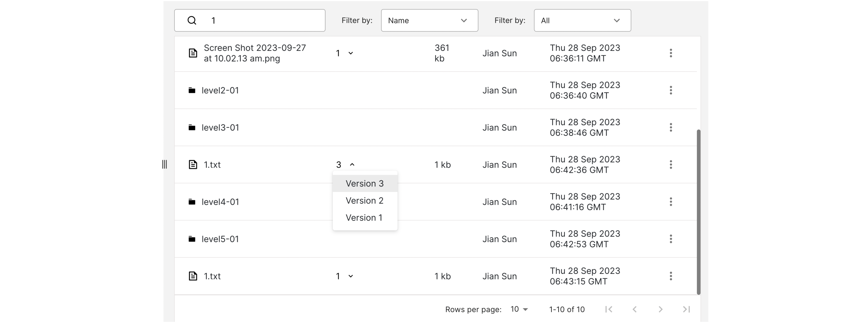This screenshot has height=329, width=868.
Task: Open three-dot menu for level3-01 row
Action: [x=671, y=127]
